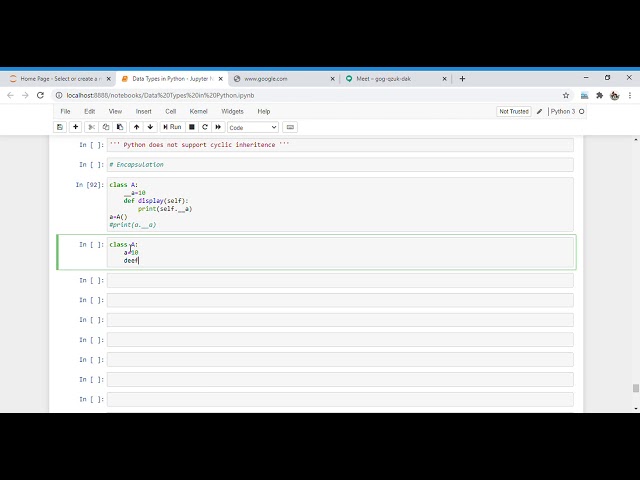Viewport: 640px width, 480px height.
Task: Click the localhost address bar
Action: pyautogui.click(x=310, y=95)
